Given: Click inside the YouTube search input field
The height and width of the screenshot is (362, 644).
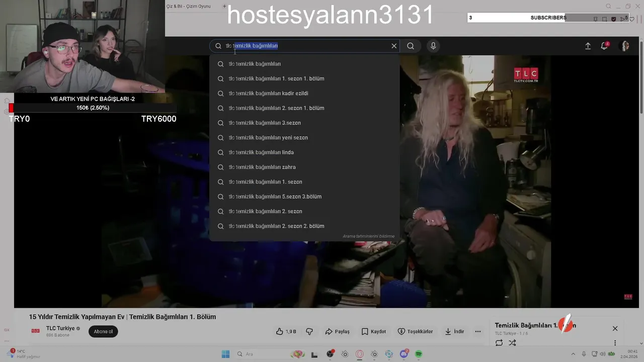Looking at the screenshot, I should [x=304, y=46].
